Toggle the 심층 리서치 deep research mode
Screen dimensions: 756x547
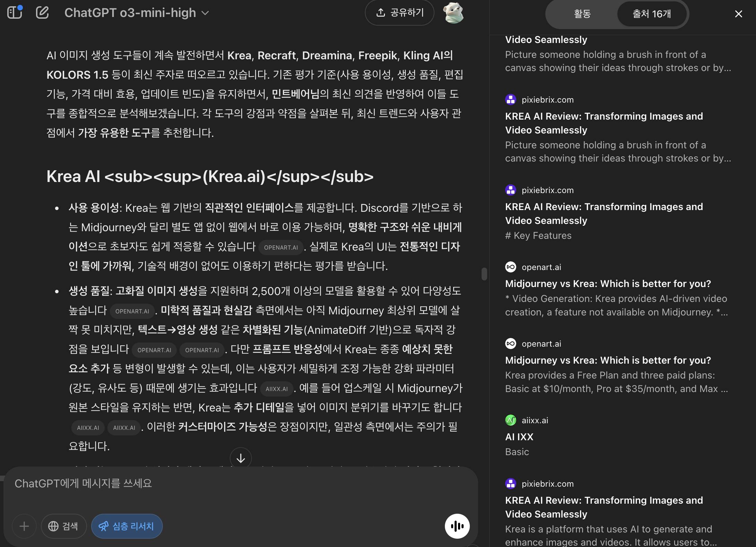tap(127, 526)
